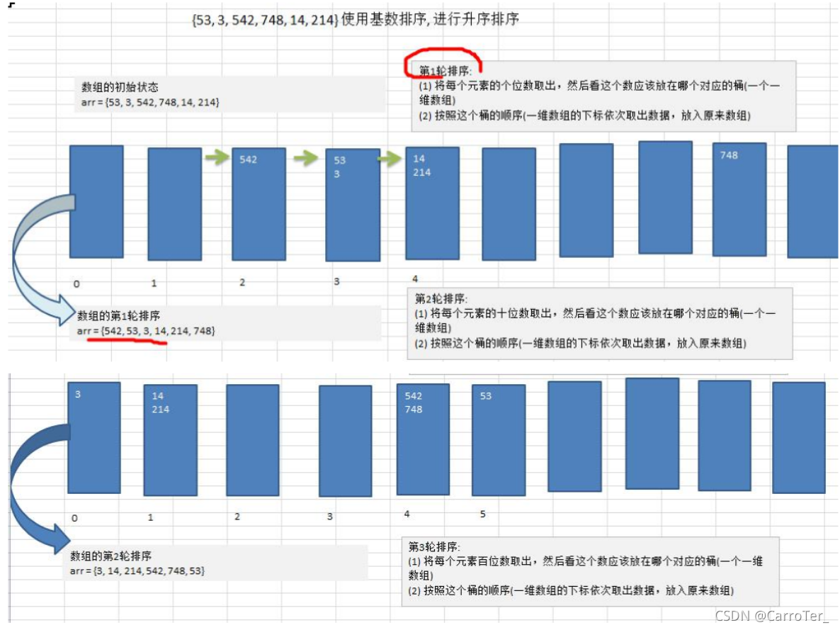Image resolution: width=840 pixels, height=630 pixels.
Task: Click index label 4 under the first-round buckets
Action: 414,279
